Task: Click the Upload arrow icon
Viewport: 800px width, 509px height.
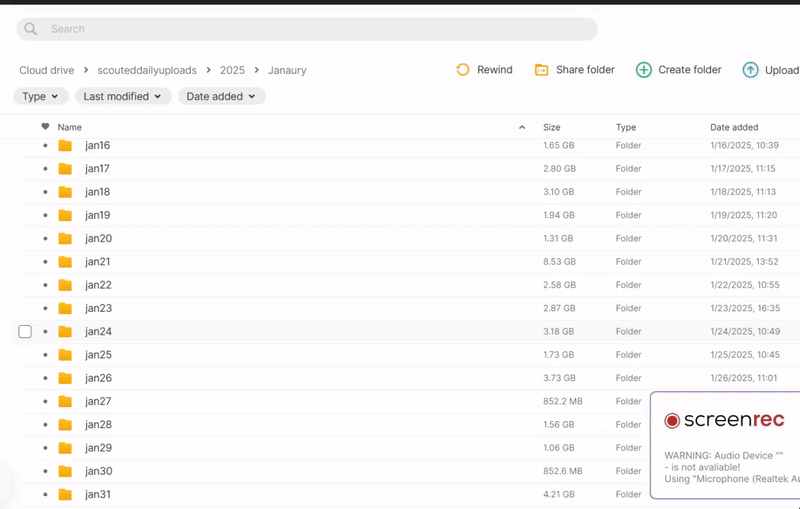Action: click(x=750, y=70)
